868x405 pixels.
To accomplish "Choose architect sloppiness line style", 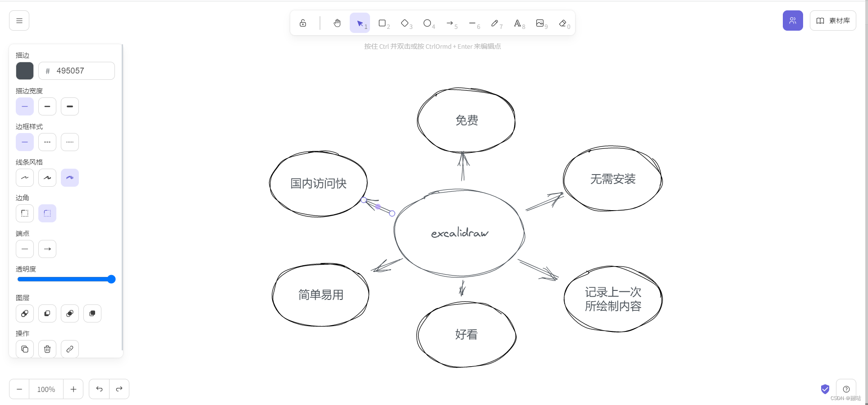I will click(x=25, y=178).
